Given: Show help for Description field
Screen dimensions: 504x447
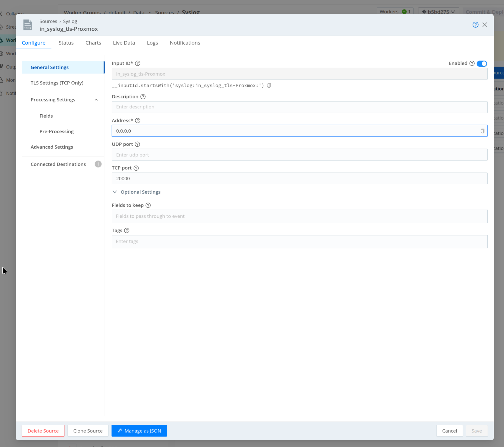Looking at the screenshot, I should click(x=143, y=97).
